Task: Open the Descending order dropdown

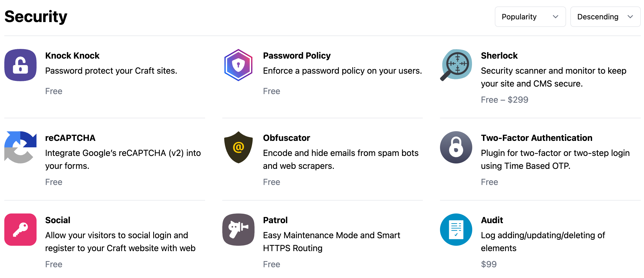Action: [x=605, y=17]
